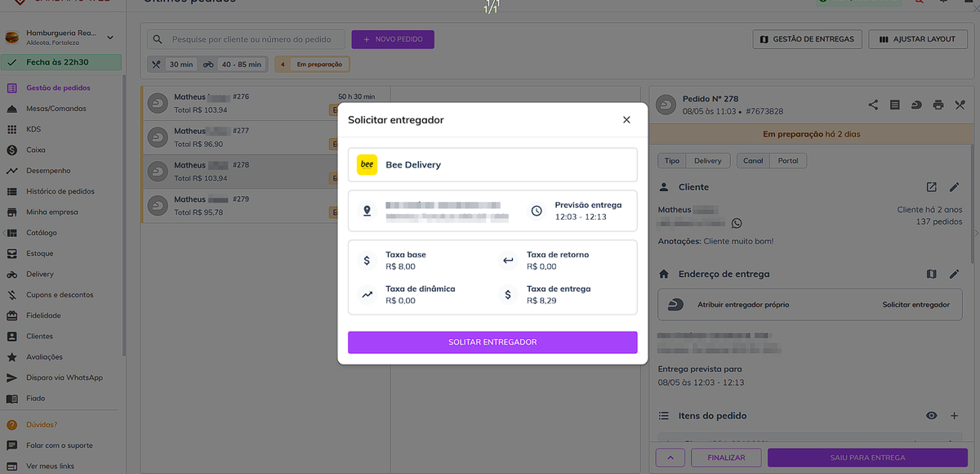Toggle the Em preparação filter chip
980x474 pixels.
[x=312, y=65]
